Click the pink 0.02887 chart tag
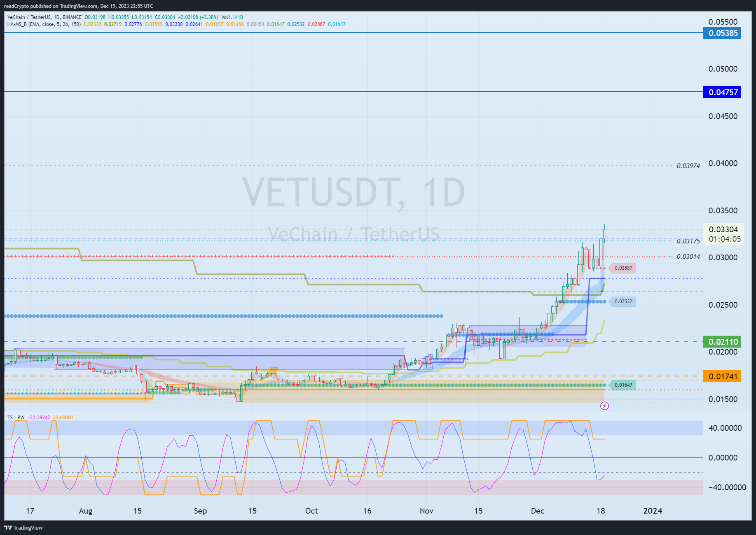The image size is (756, 535). click(623, 268)
